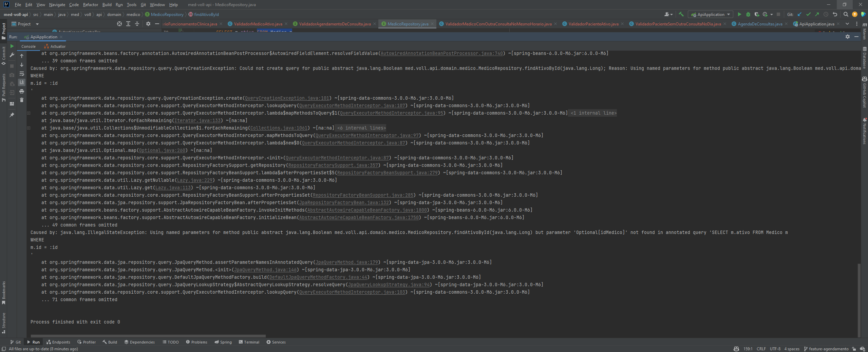Open the Code With Me dropdown
868x352 pixels.
pos(668,14)
